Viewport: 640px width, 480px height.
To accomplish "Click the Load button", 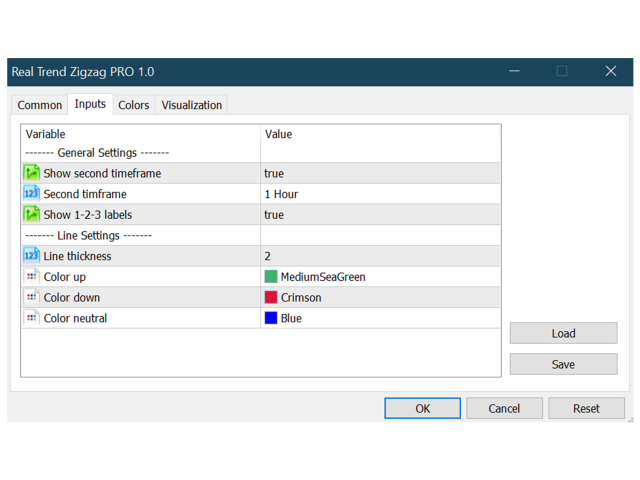I will coord(563,333).
